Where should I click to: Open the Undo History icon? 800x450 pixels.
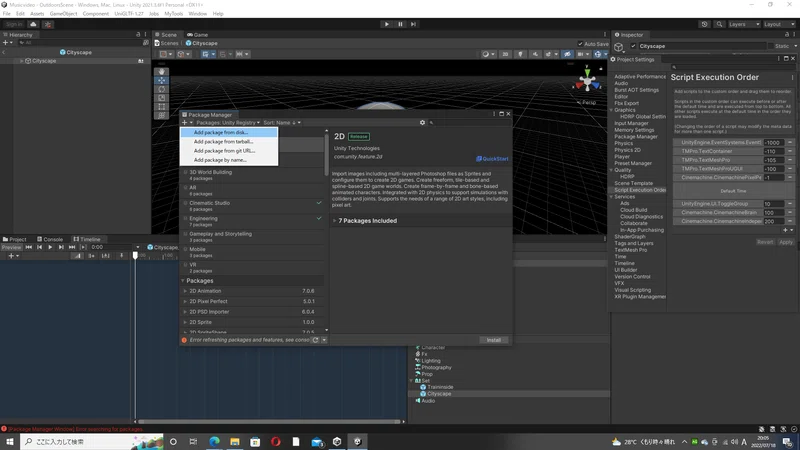[x=705, y=24]
